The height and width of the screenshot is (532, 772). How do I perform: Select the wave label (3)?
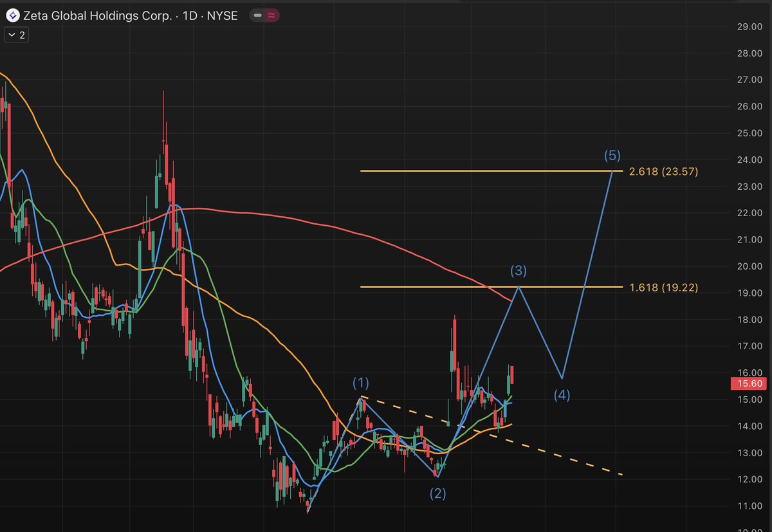[x=519, y=270]
